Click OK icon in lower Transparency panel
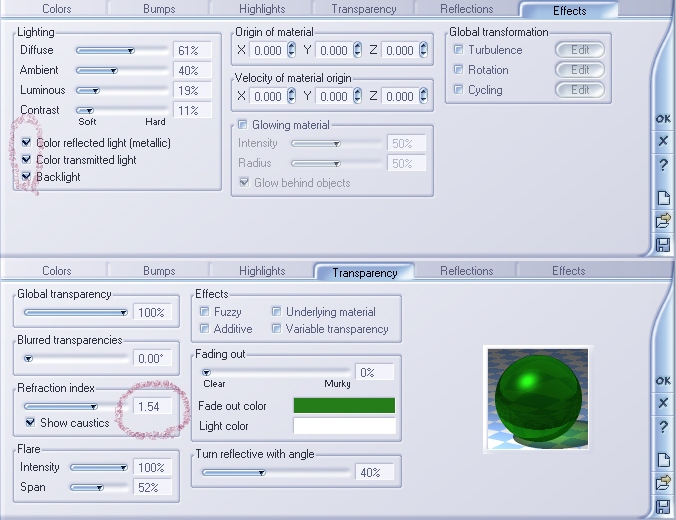The height and width of the screenshot is (520, 676). tap(663, 381)
